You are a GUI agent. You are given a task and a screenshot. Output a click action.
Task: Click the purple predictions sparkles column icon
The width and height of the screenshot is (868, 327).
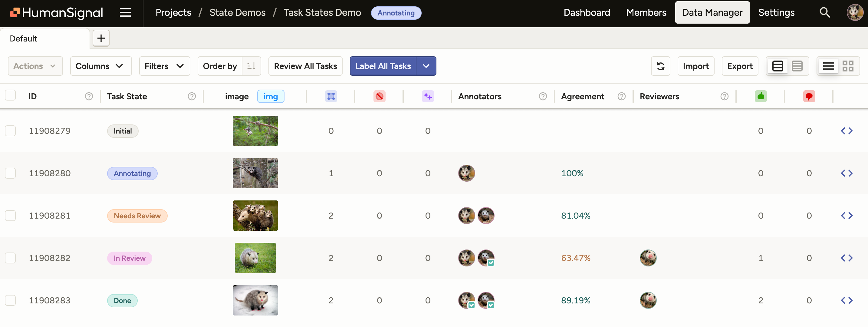pyautogui.click(x=428, y=96)
